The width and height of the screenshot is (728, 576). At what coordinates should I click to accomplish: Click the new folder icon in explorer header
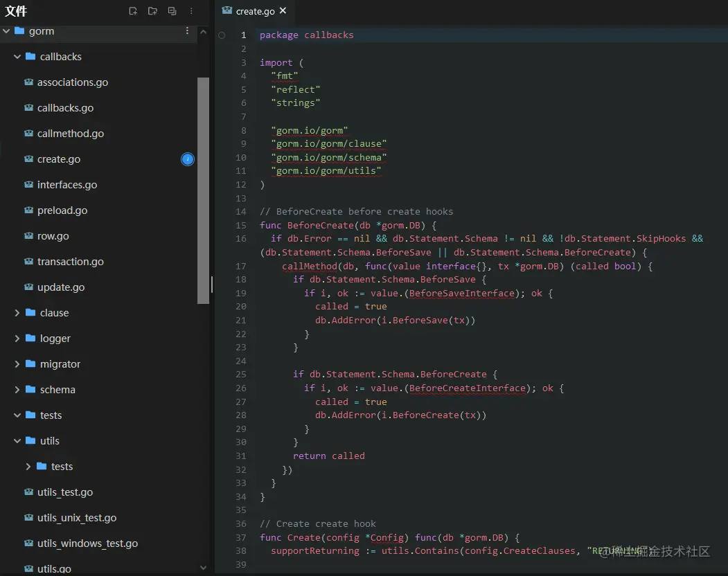point(152,11)
